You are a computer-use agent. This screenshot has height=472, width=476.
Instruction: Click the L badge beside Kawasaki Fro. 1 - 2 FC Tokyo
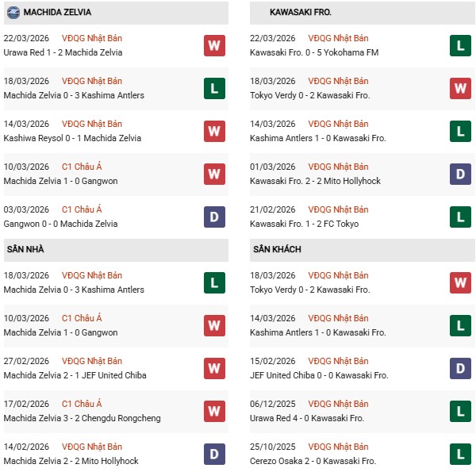(x=461, y=217)
